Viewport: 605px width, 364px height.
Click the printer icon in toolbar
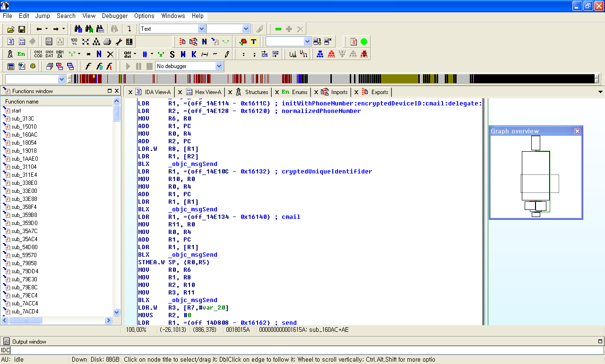[107, 42]
